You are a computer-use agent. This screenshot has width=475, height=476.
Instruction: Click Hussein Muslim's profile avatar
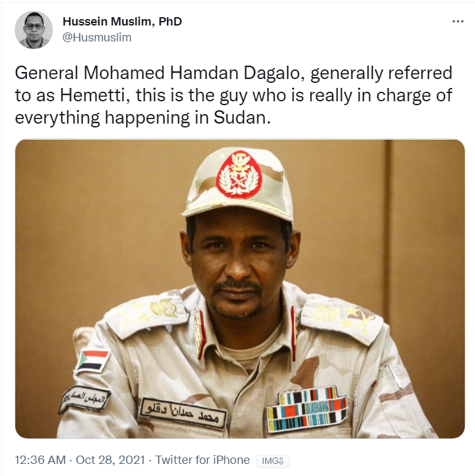coord(34,30)
